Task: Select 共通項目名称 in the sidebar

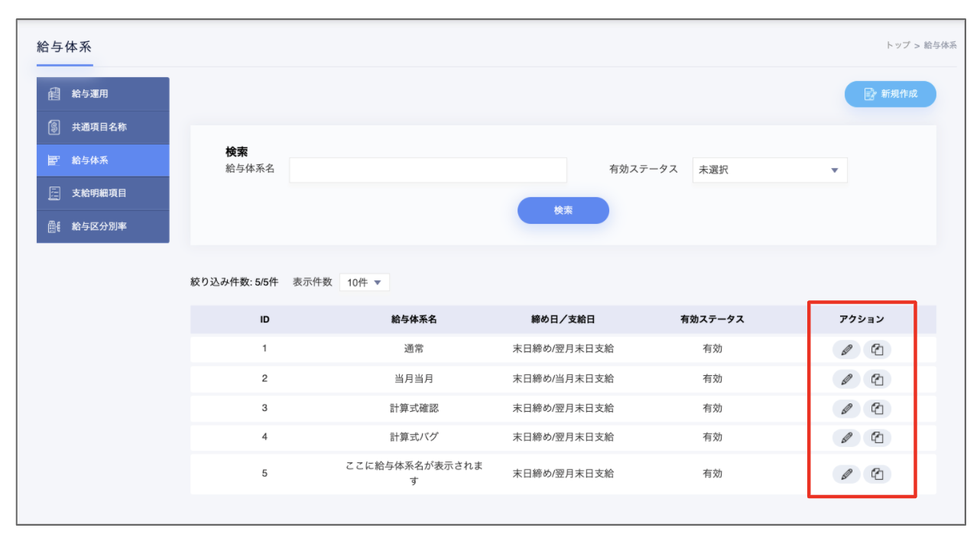Action: coord(103,128)
